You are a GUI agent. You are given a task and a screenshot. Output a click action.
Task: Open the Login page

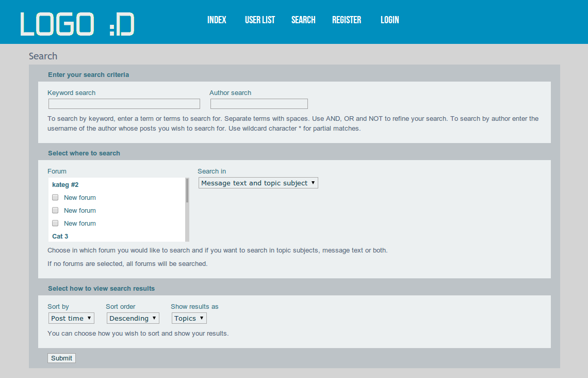pos(389,20)
